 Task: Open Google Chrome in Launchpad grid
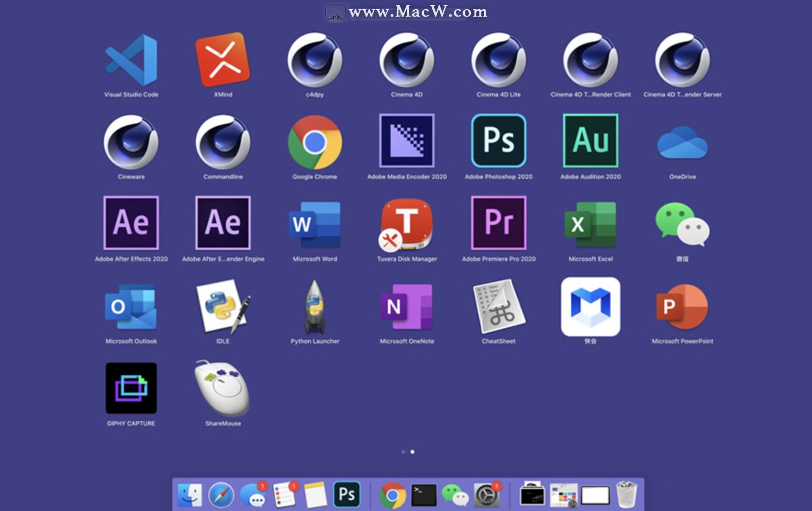tap(315, 142)
